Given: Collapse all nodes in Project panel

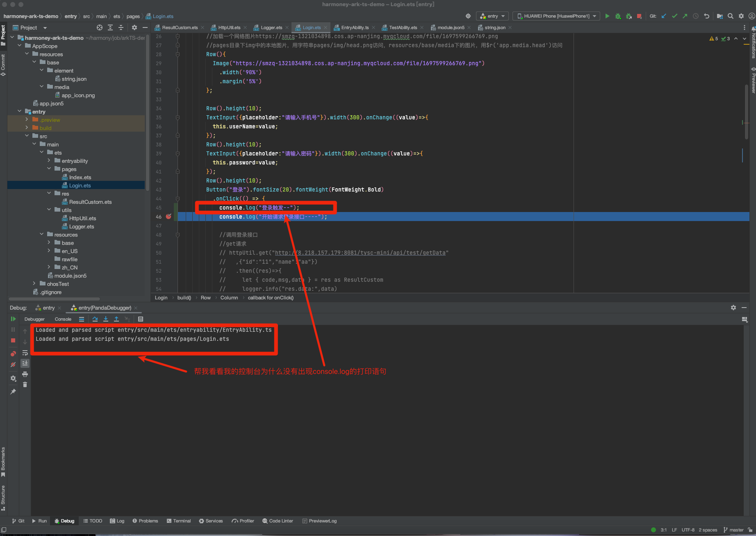Looking at the screenshot, I should point(121,27).
